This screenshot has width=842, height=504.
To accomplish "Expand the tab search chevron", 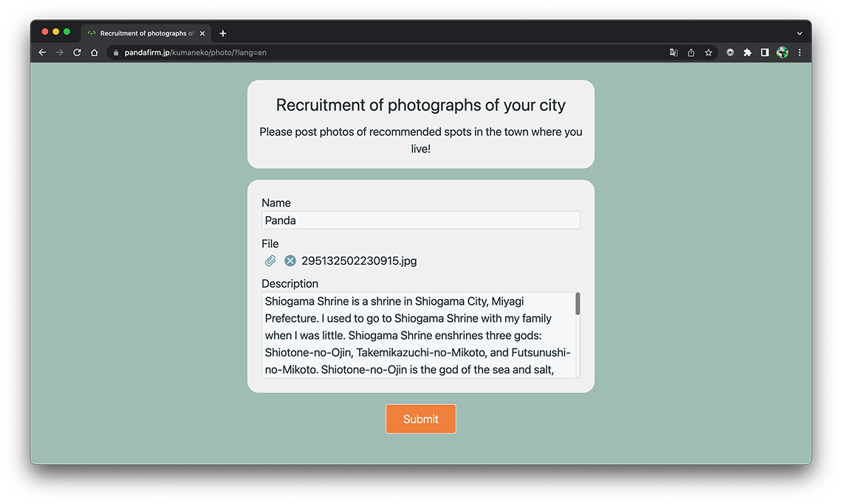I will pos(800,33).
